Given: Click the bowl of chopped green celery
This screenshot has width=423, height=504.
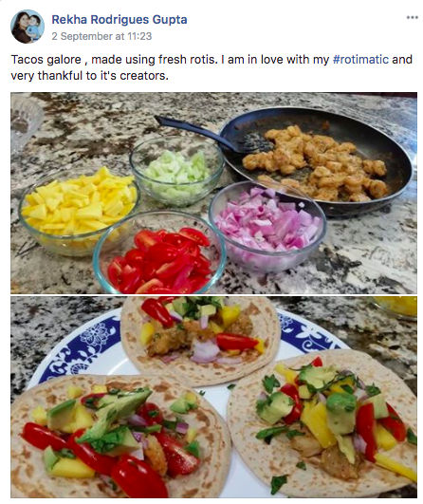Looking at the screenshot, I should [x=176, y=171].
